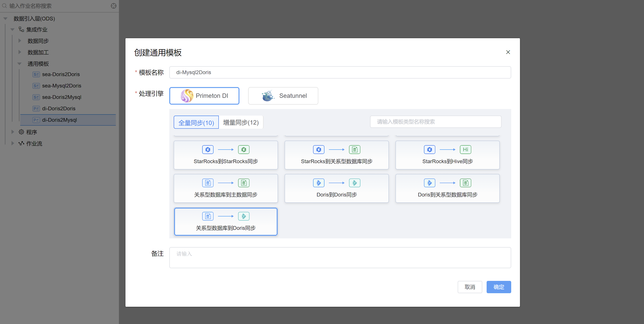The width and height of the screenshot is (644, 324).
Task: Click the 程序 gear icon in tree
Action: point(22,132)
